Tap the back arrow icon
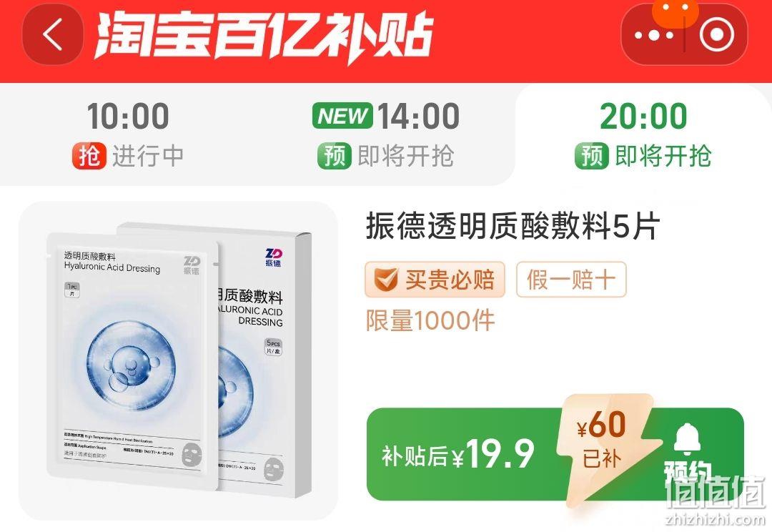Image resolution: width=772 pixels, height=532 pixels. (x=53, y=35)
